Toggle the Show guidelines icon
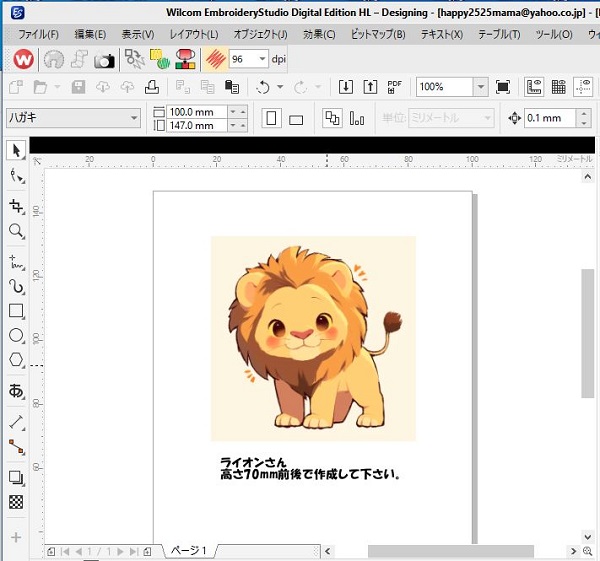Image resolution: width=600 pixels, height=561 pixels. point(583,87)
